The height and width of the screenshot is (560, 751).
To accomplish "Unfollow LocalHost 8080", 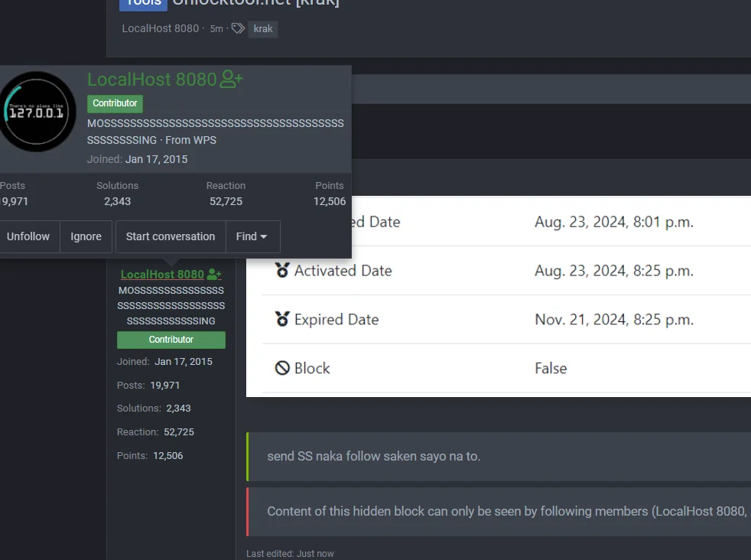I will click(x=28, y=236).
